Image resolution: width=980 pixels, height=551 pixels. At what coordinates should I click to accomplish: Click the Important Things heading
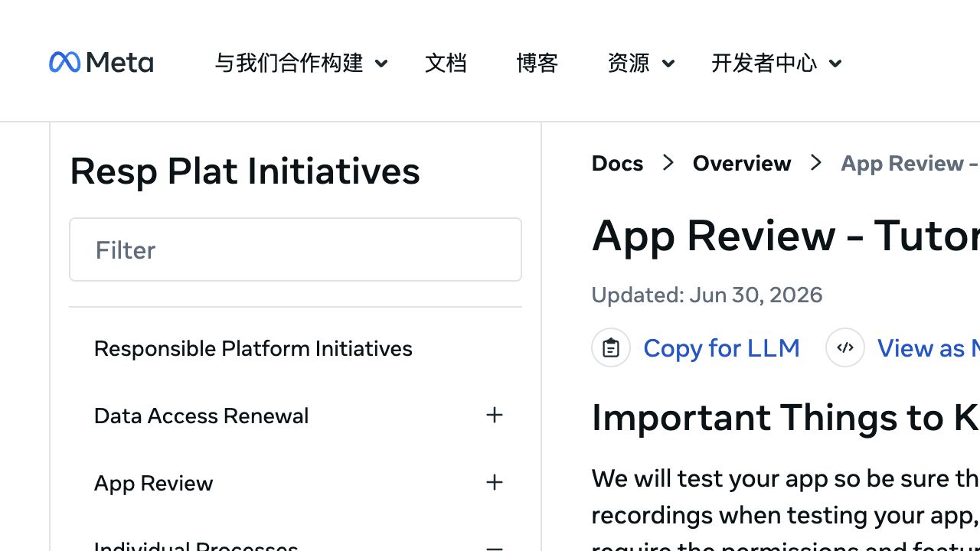point(786,418)
